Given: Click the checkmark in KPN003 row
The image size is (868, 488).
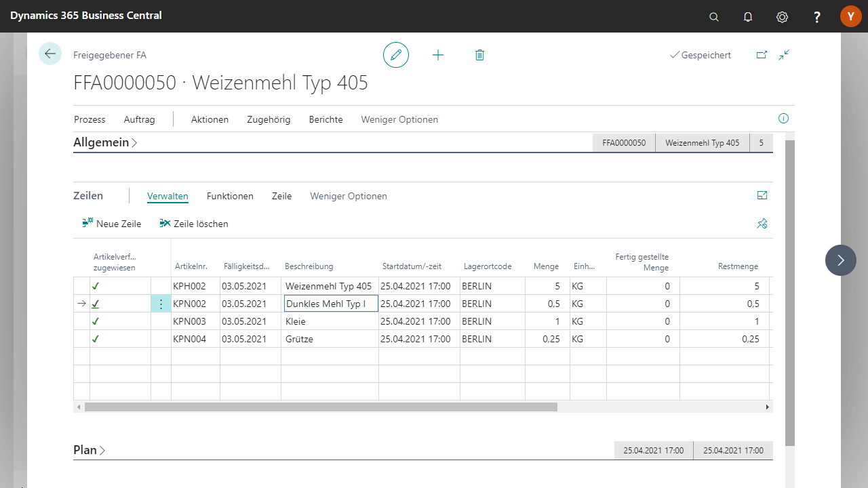Looking at the screenshot, I should tap(96, 321).
